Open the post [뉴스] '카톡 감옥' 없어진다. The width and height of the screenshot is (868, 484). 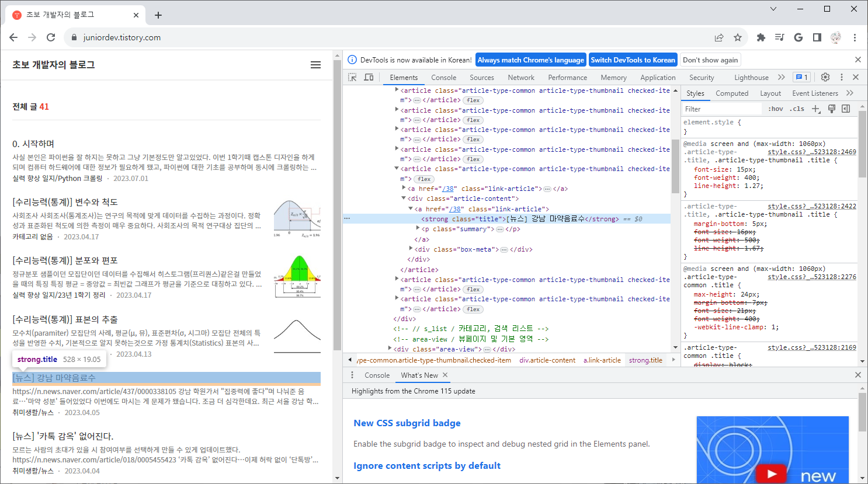point(63,436)
